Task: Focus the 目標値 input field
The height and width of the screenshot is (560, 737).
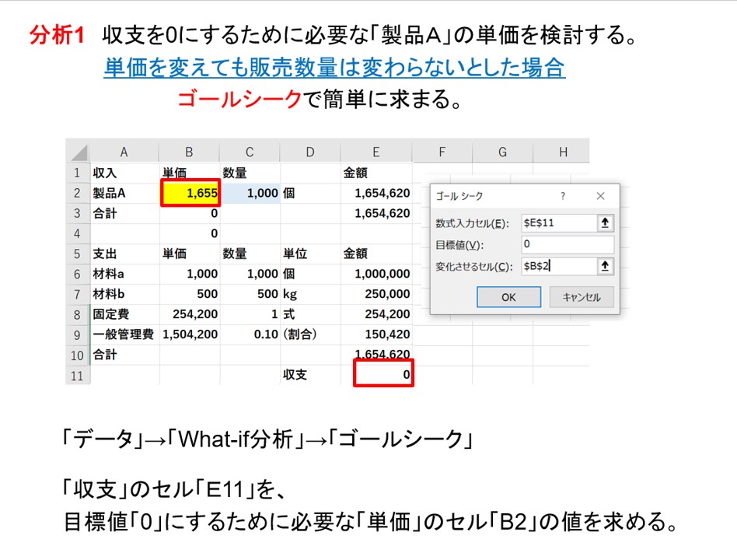Action: click(x=568, y=245)
